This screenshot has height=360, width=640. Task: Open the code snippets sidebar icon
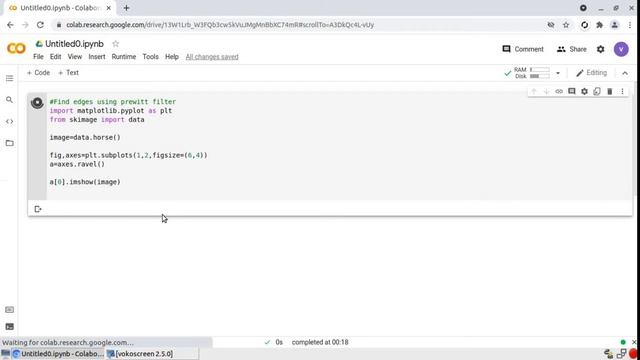tap(9, 122)
